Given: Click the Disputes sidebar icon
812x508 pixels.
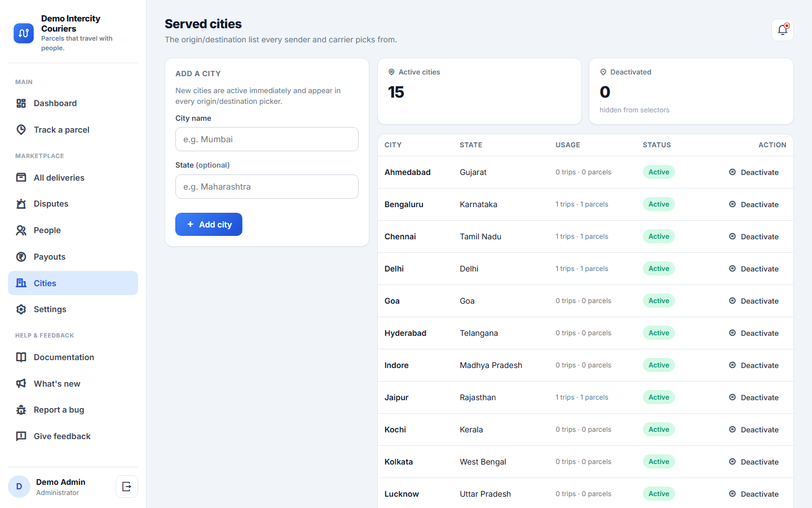Looking at the screenshot, I should 21,204.
